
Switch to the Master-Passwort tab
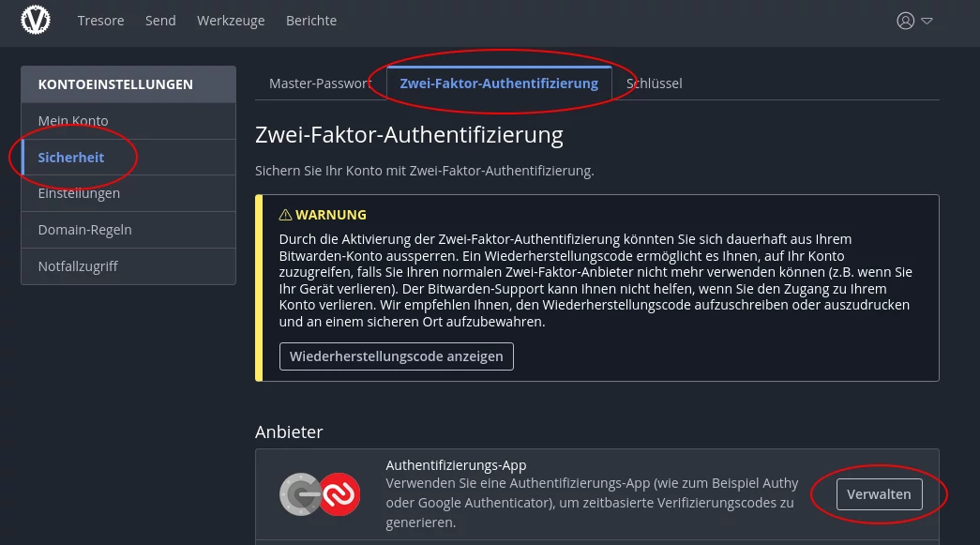321,83
